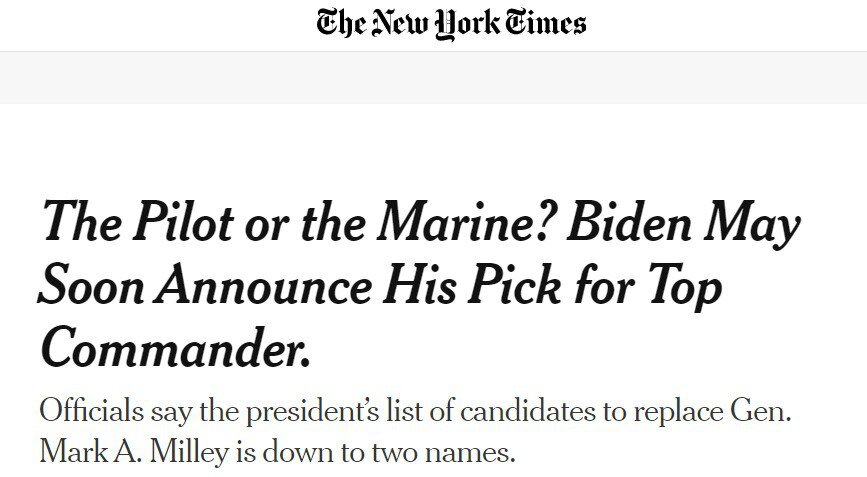The image size is (867, 477).
Task: Click "Soon Announce His Pick for Top" line
Action: (x=380, y=285)
